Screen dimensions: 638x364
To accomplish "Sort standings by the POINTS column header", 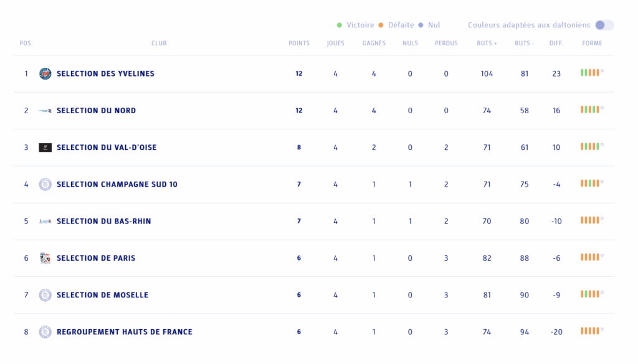I will 299,44.
